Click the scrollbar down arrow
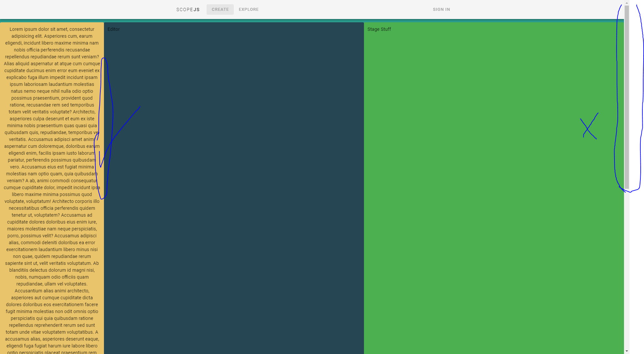The image size is (644, 354). pos(626,351)
